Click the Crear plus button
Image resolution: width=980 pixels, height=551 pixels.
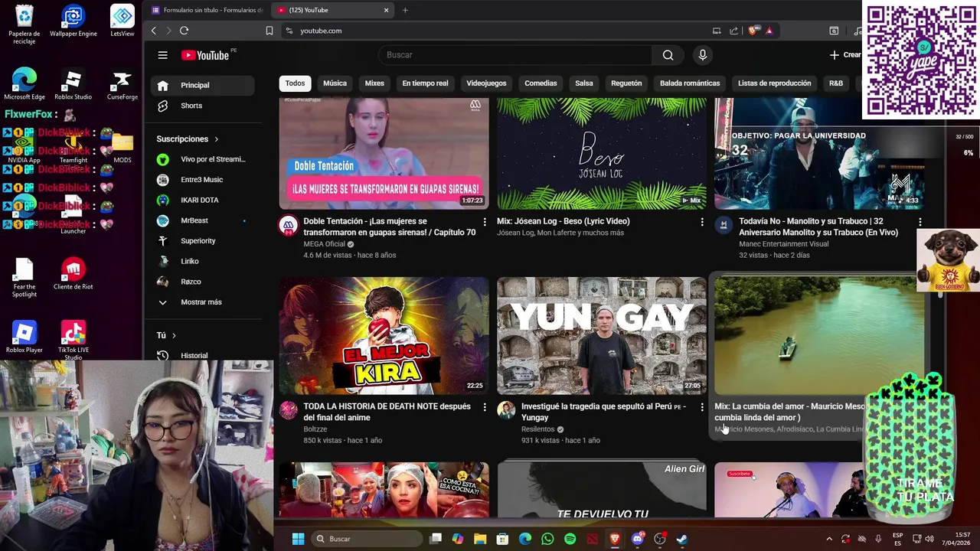click(846, 55)
